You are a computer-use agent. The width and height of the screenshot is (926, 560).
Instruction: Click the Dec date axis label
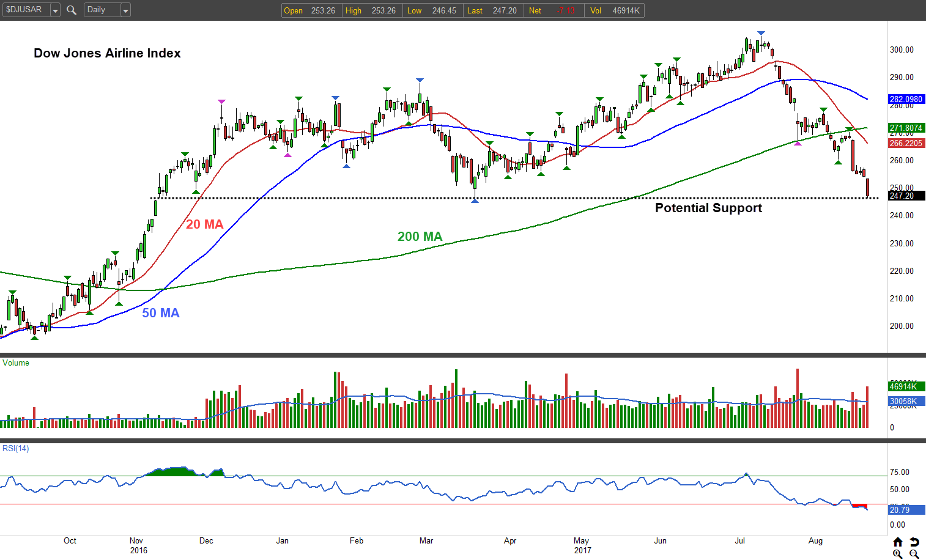(206, 540)
